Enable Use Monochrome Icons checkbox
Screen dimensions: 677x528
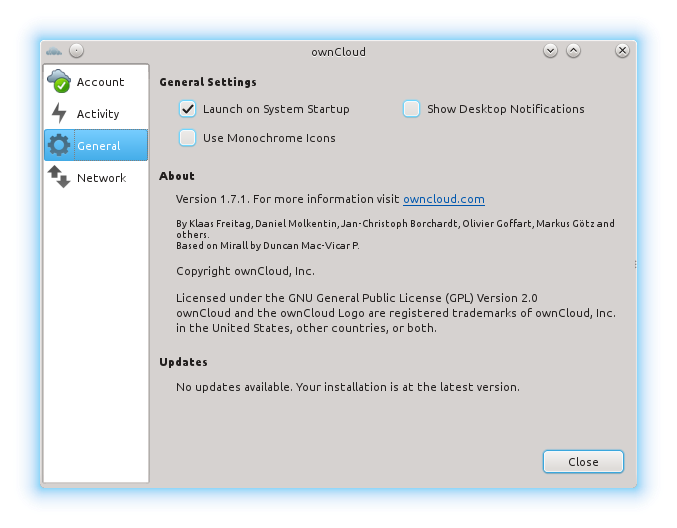point(187,138)
